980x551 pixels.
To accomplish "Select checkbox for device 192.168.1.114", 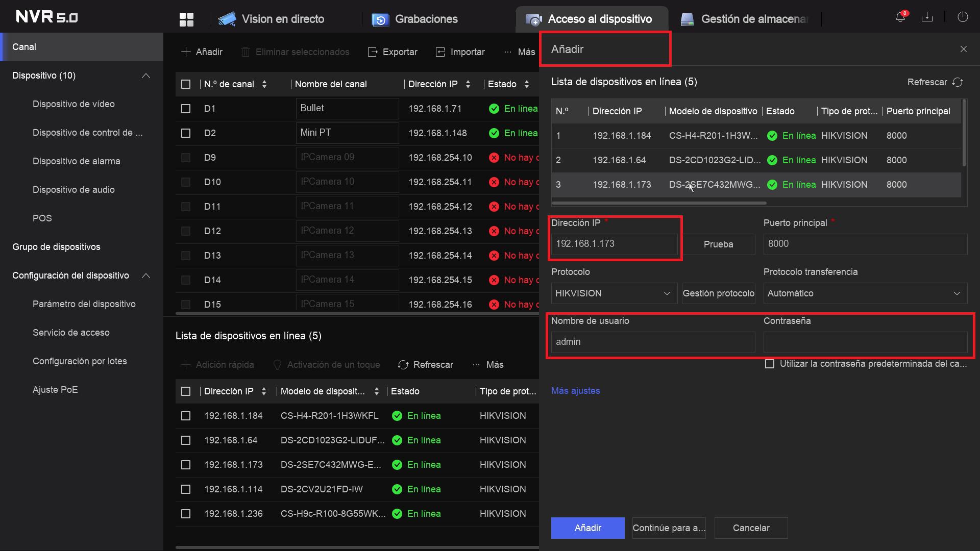I will 186,489.
